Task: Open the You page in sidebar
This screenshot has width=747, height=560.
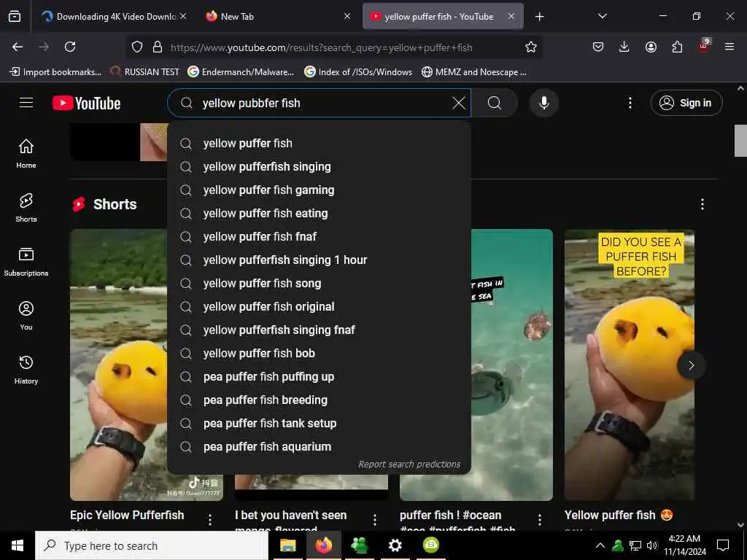Action: click(x=26, y=315)
